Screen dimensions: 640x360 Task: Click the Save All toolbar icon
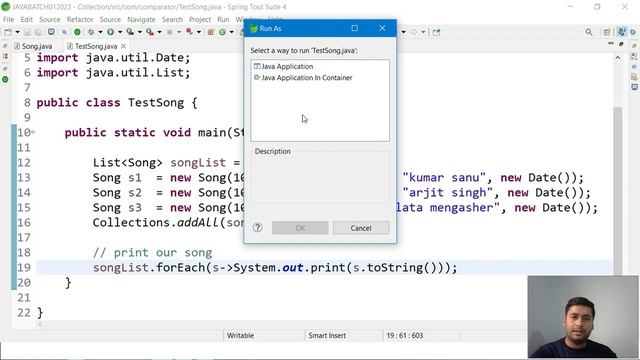pos(38,32)
